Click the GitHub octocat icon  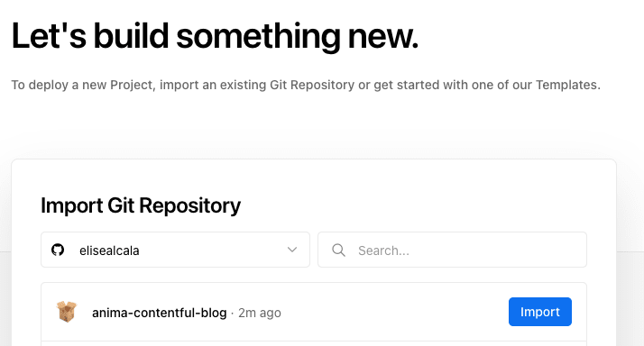click(58, 250)
